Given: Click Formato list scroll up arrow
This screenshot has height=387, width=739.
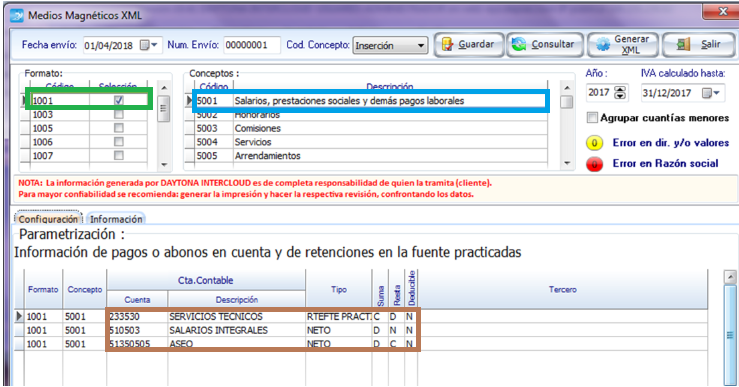Looking at the screenshot, I should 164,88.
